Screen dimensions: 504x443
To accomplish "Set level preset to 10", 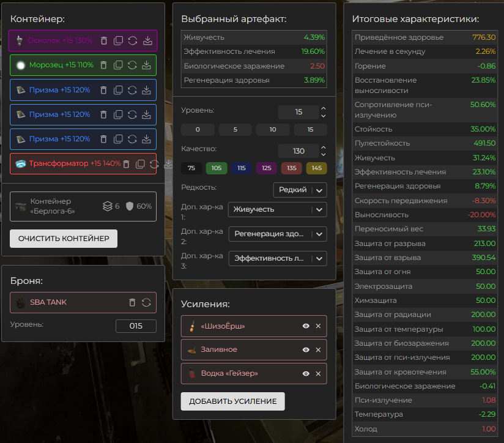I will (x=273, y=130).
